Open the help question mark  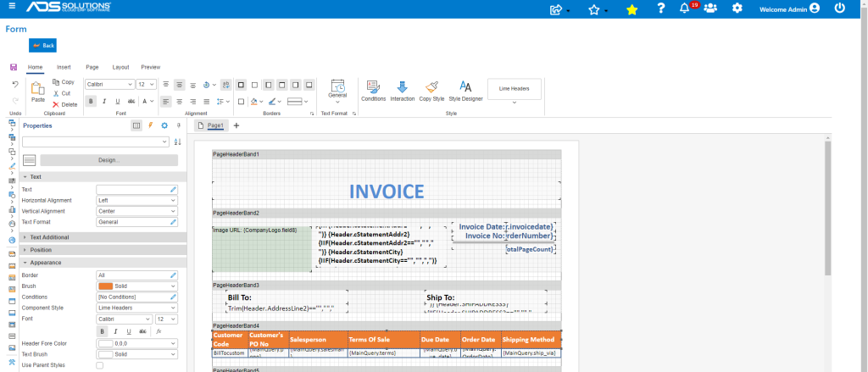point(660,8)
